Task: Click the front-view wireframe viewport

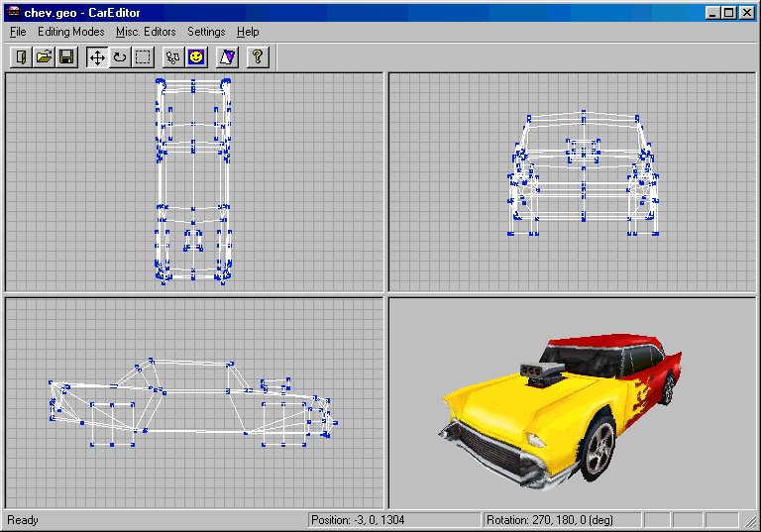Action: (572, 182)
